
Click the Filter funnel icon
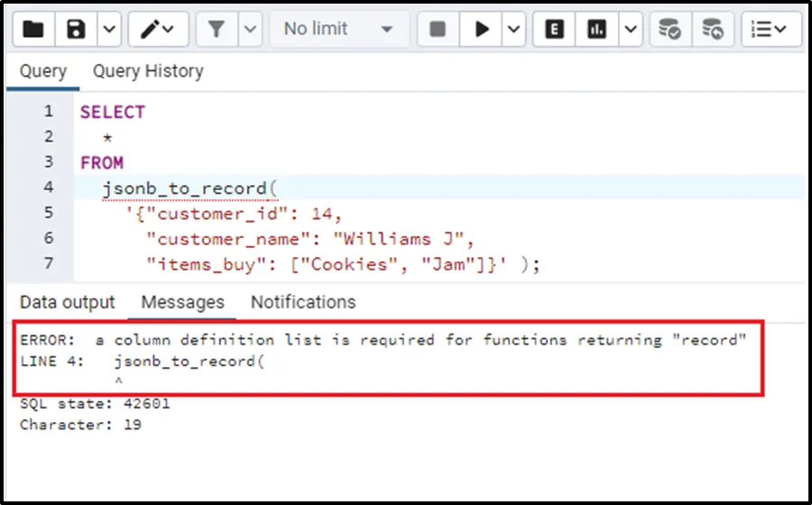click(217, 30)
